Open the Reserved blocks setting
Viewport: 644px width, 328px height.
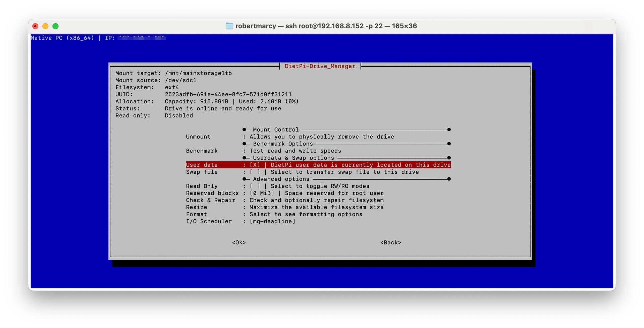pos(284,193)
